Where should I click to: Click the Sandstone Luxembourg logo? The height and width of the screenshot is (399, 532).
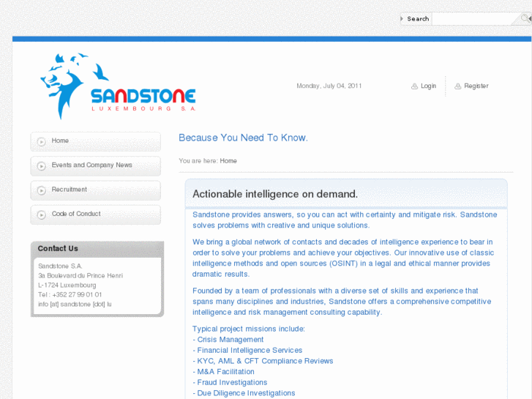118,86
